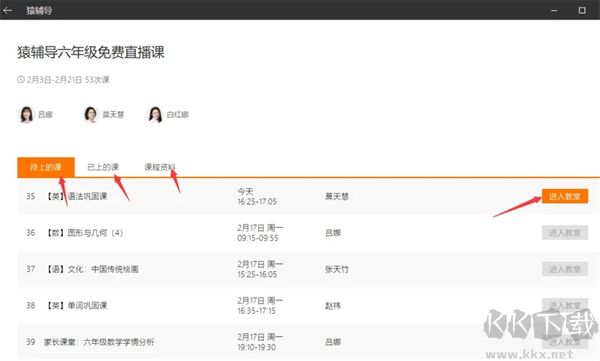Click the time 今天 16:25-17:05
The width and height of the screenshot is (600, 361).
pyautogui.click(x=257, y=196)
